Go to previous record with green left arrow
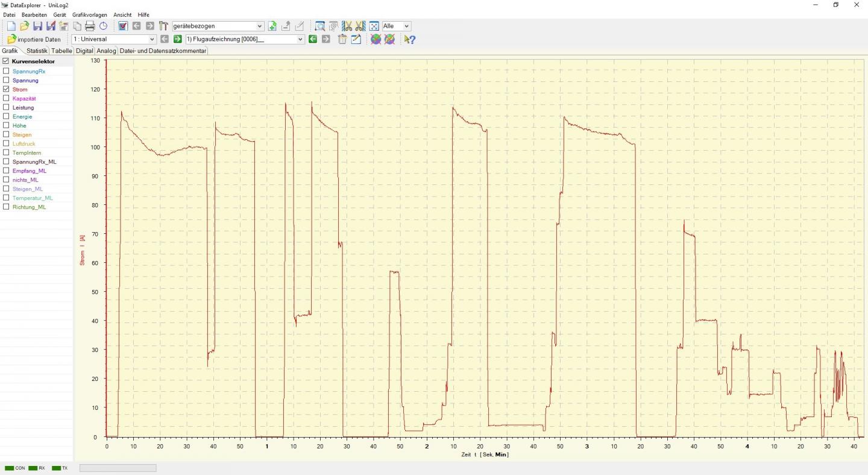 pos(312,39)
